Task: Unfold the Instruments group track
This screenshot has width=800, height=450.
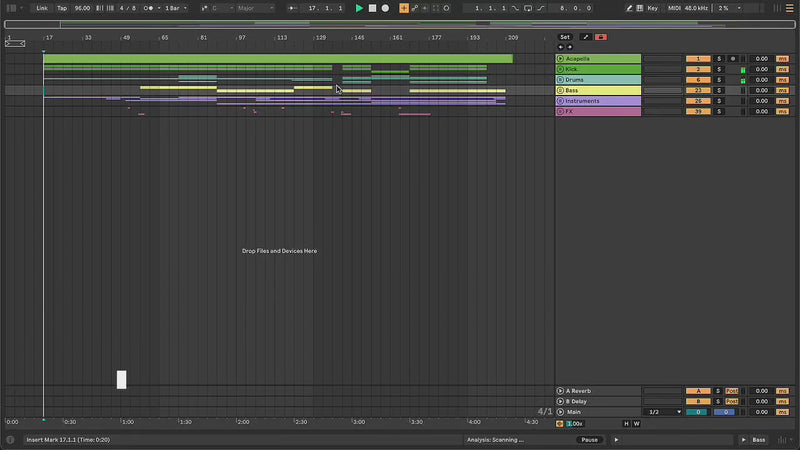Action: pyautogui.click(x=560, y=101)
